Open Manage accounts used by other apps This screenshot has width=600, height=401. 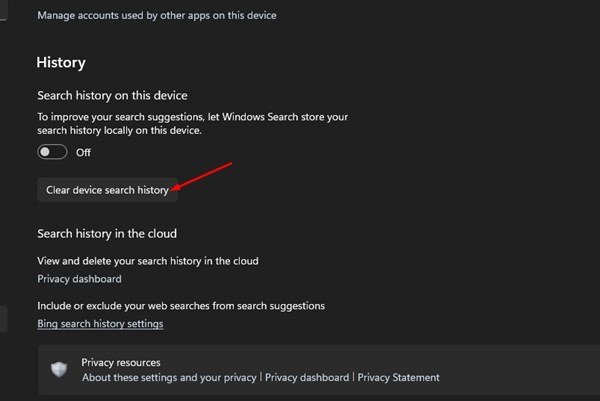(x=157, y=15)
